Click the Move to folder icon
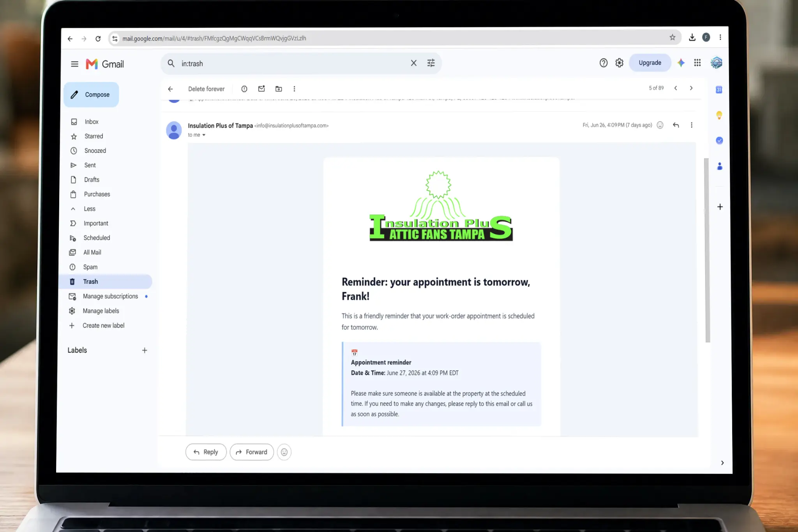Screen dimensions: 798x532 pos(278,89)
